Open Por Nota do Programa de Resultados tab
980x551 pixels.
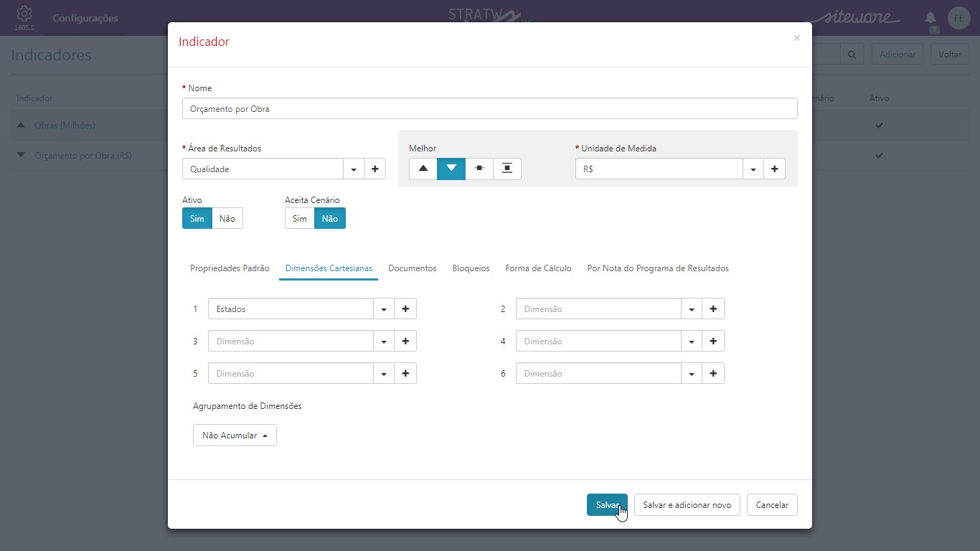click(658, 268)
